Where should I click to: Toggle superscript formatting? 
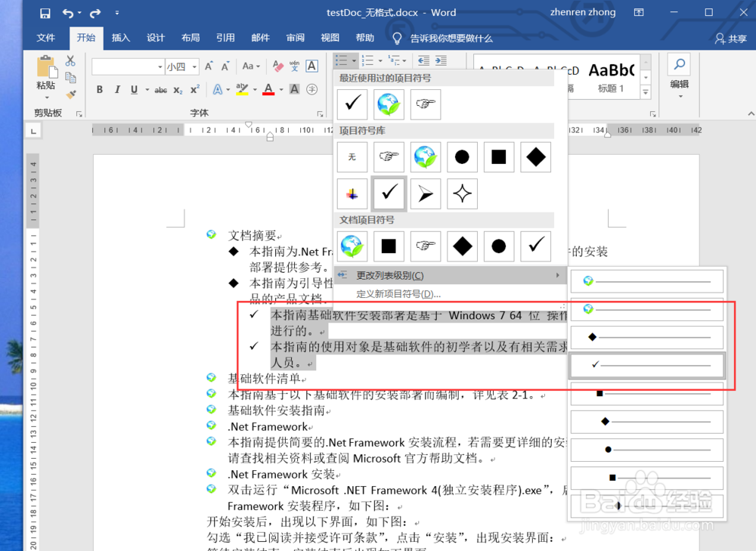tap(195, 89)
